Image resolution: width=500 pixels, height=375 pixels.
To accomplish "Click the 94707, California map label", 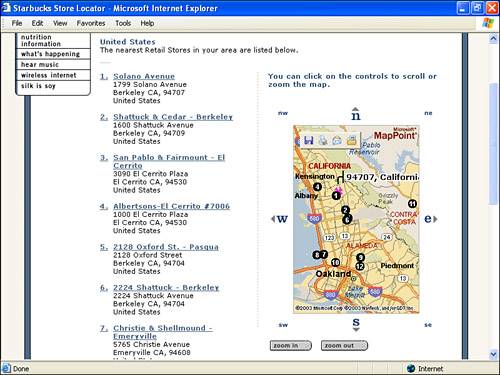I will tap(382, 177).
